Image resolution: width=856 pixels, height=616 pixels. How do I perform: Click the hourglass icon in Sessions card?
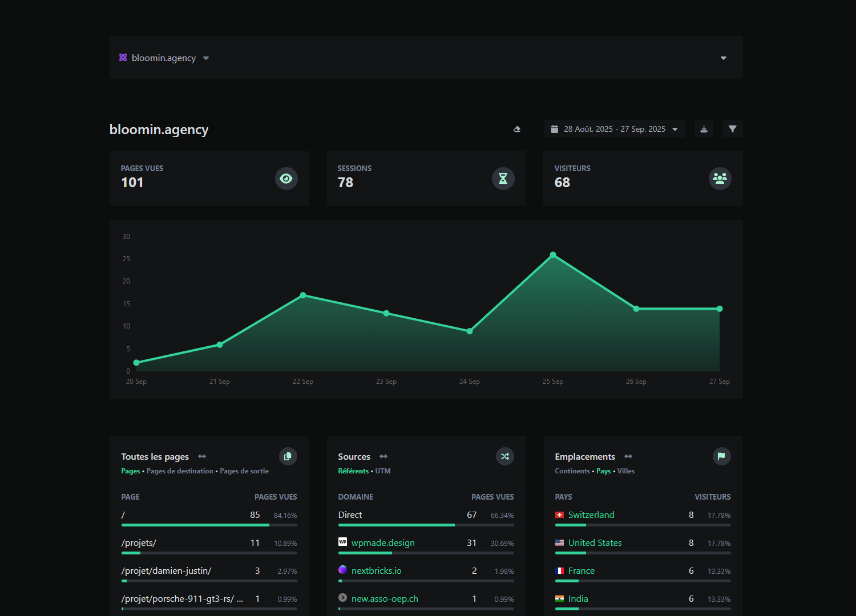pyautogui.click(x=503, y=179)
